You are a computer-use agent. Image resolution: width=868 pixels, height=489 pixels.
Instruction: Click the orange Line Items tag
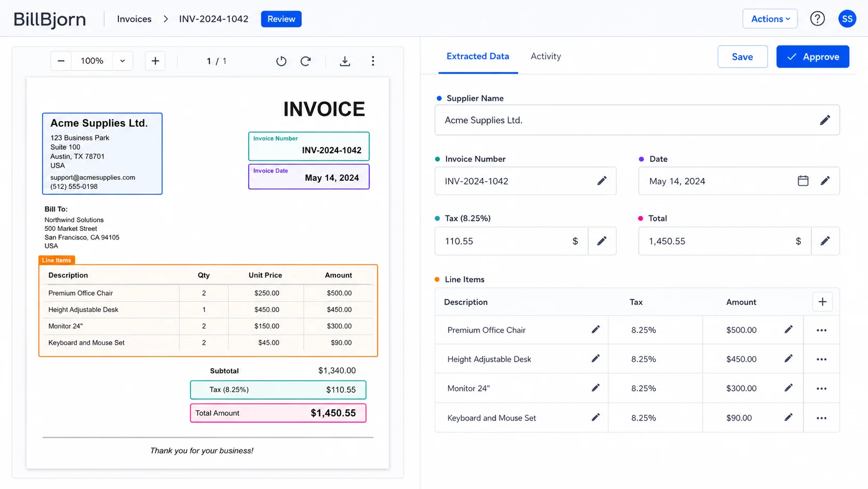(57, 260)
